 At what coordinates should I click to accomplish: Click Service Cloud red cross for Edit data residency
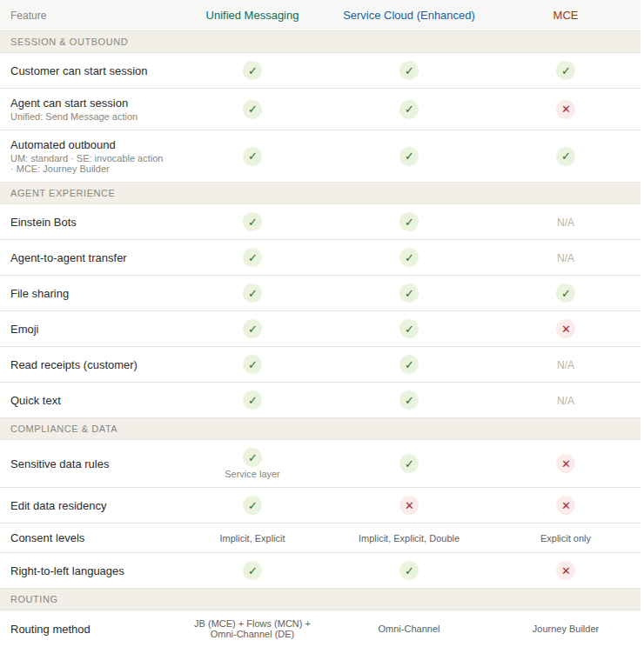[409, 505]
